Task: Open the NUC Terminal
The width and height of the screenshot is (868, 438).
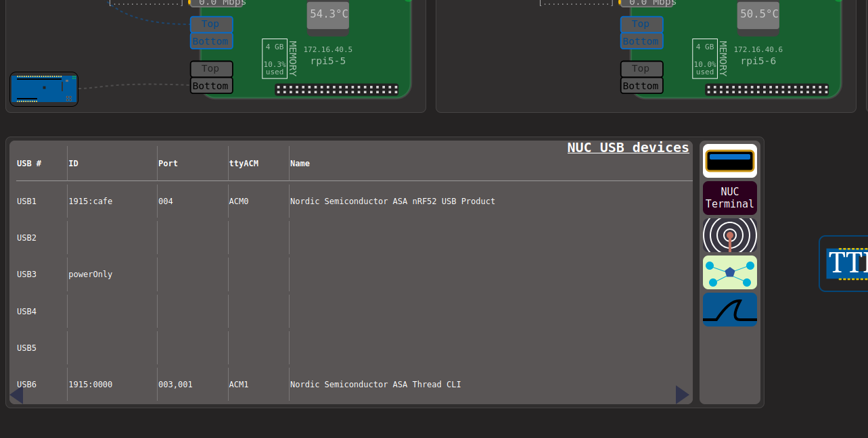Action: click(x=729, y=198)
